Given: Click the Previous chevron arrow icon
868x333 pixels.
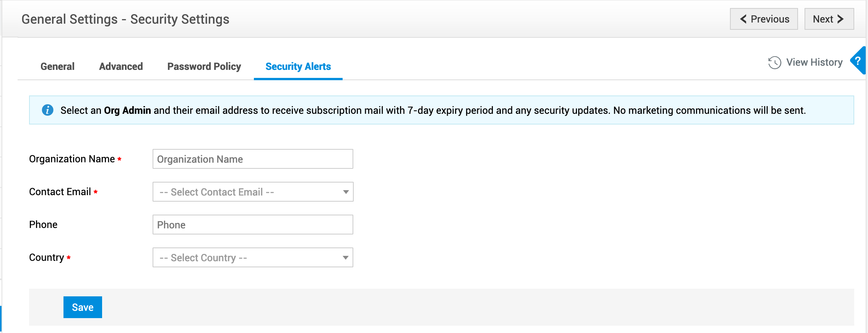Looking at the screenshot, I should (743, 19).
